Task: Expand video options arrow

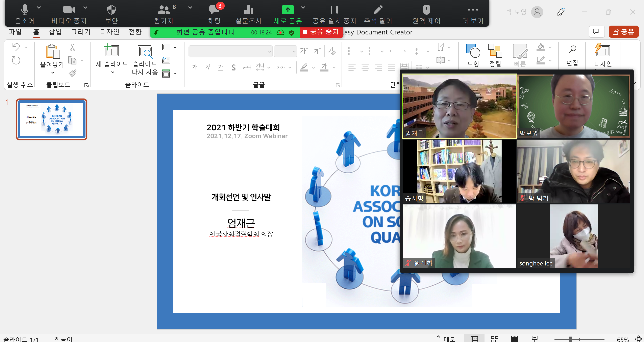Action: [x=85, y=8]
